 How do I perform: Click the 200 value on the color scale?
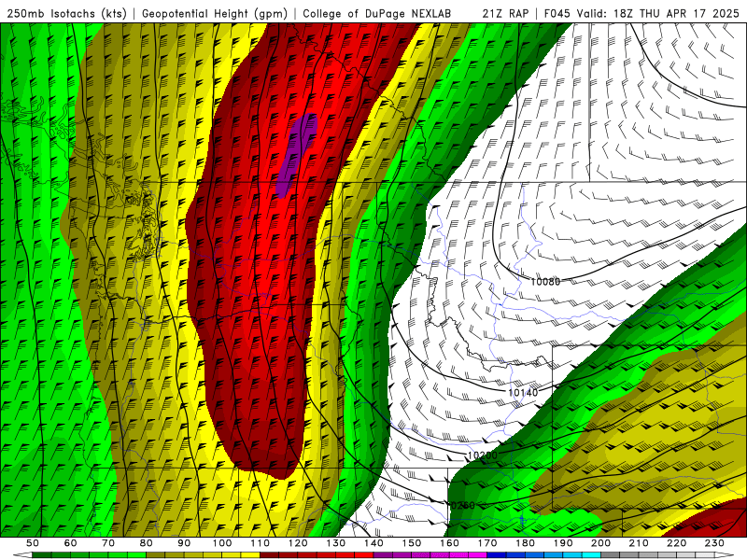pyautogui.click(x=601, y=543)
